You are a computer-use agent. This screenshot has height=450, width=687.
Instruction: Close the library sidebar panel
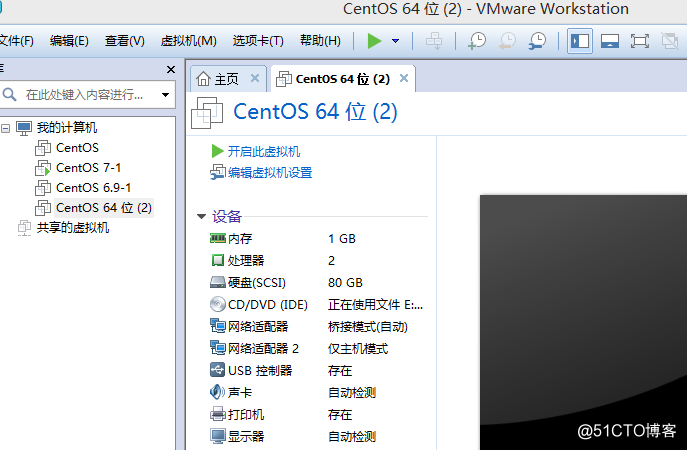click(171, 70)
